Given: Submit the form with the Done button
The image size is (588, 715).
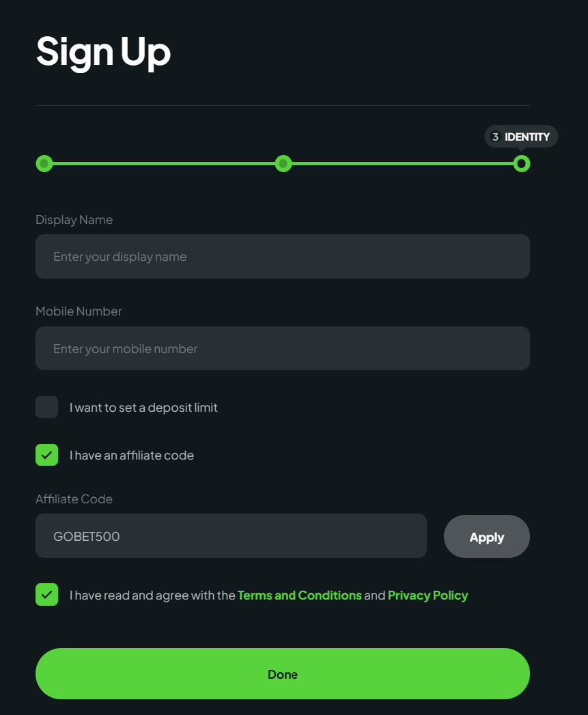Looking at the screenshot, I should coord(283,674).
